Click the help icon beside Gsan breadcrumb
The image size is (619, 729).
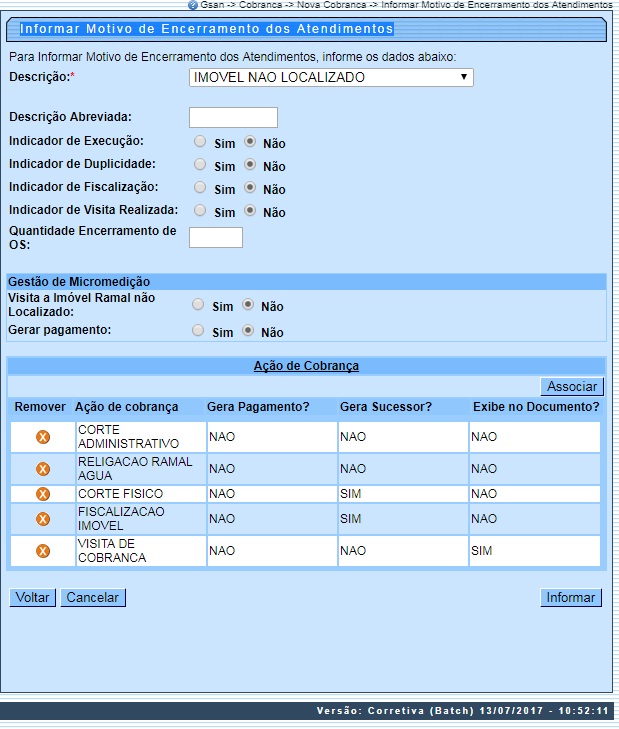[x=193, y=5]
